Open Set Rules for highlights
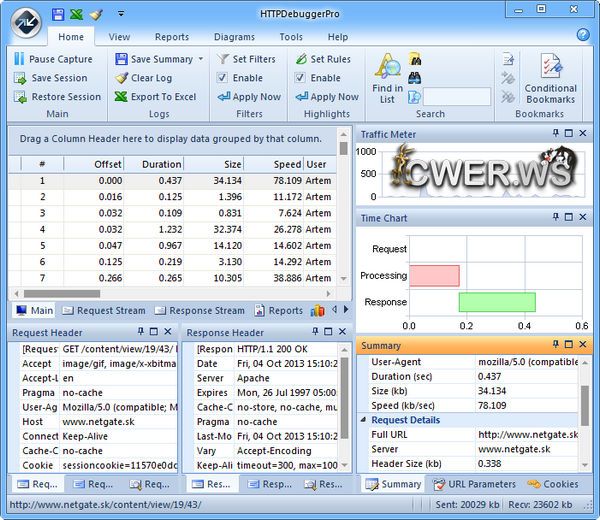 pos(323,59)
